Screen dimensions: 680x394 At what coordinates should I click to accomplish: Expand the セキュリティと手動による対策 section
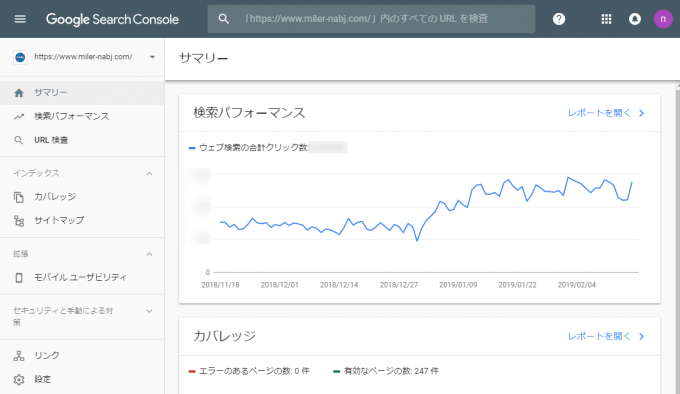click(149, 311)
